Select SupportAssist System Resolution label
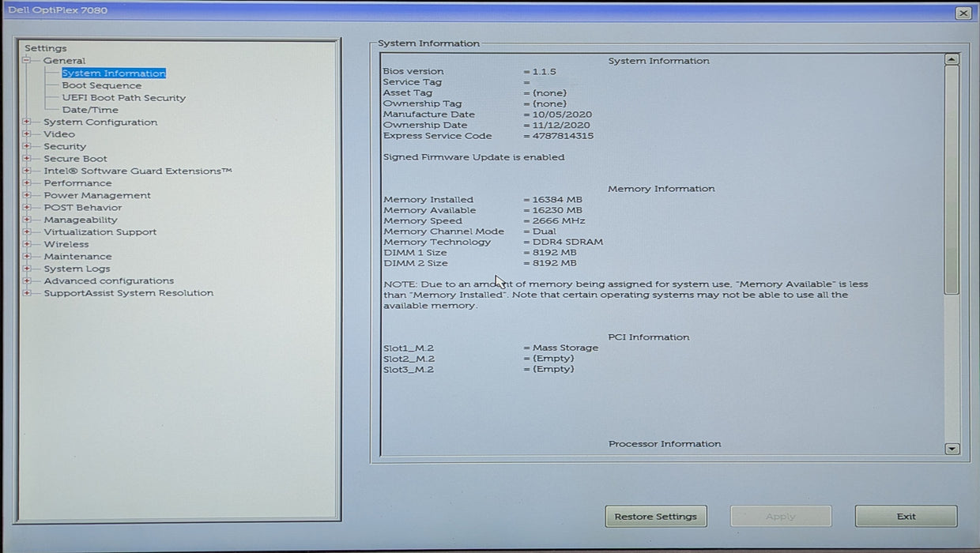The height and width of the screenshot is (553, 980). click(x=129, y=293)
